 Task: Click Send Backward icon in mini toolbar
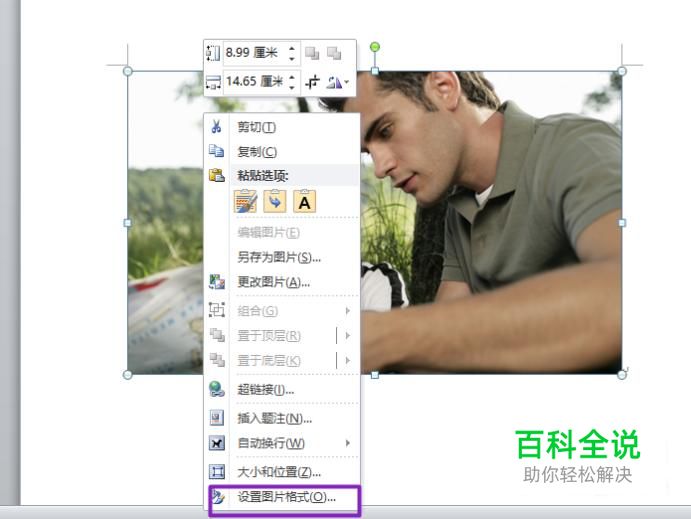click(334, 53)
